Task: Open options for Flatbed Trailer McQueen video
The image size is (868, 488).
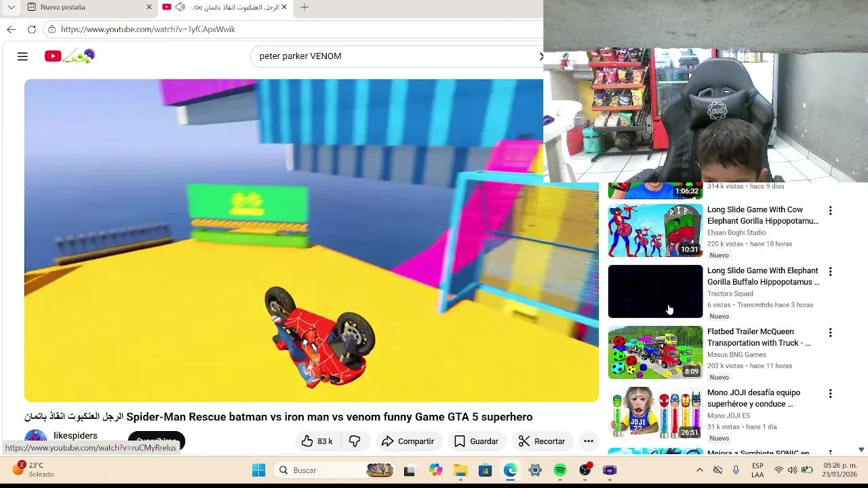Action: point(830,333)
